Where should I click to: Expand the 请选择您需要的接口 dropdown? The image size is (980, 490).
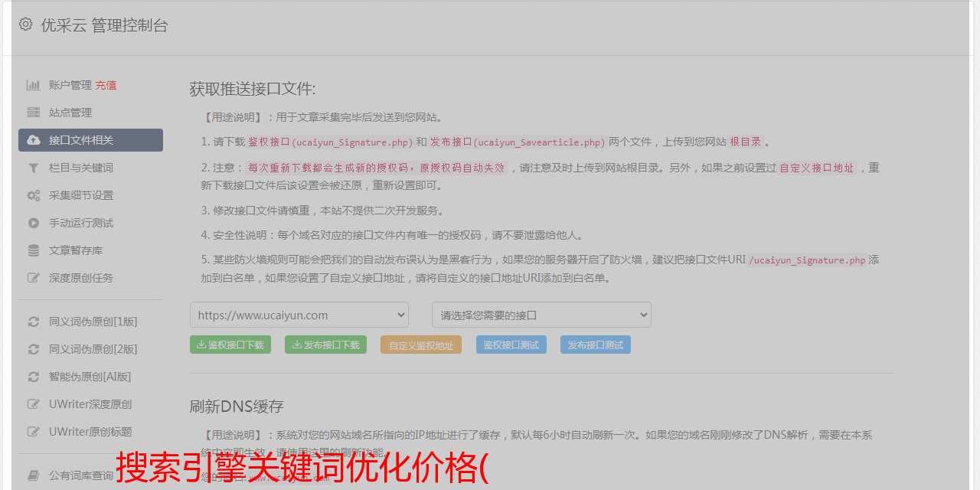(541, 315)
